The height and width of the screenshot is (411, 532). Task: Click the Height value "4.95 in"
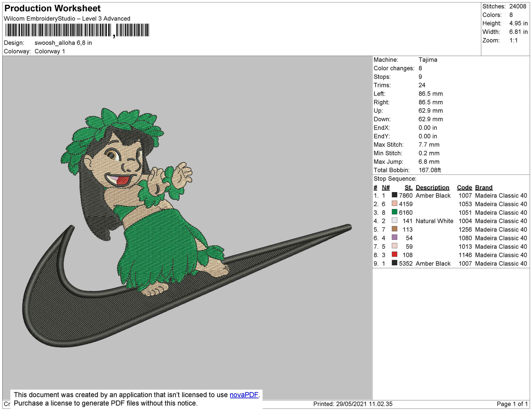click(518, 23)
